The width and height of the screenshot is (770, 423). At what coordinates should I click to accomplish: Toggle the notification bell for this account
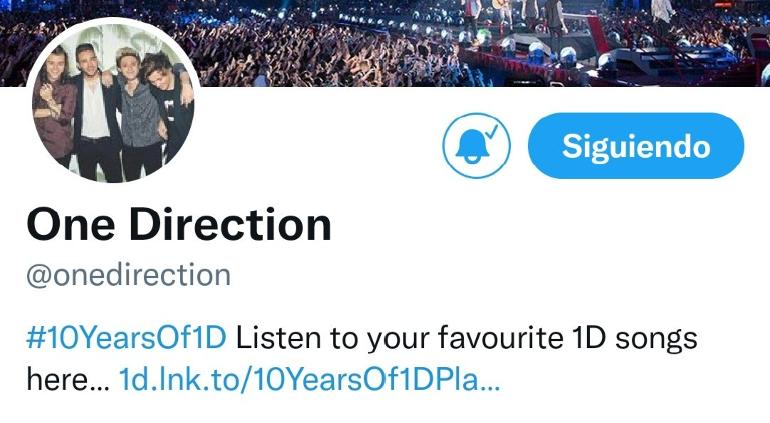tap(476, 145)
